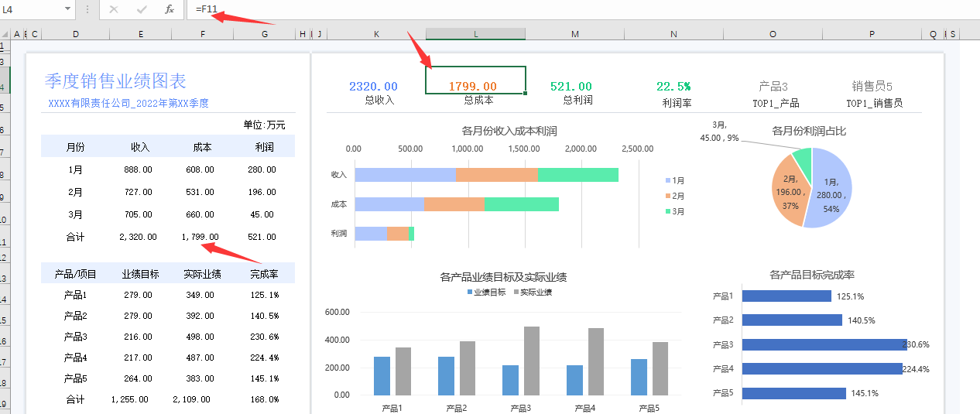Click profit rate value 22.5%
The width and height of the screenshot is (980, 414).
(673, 87)
